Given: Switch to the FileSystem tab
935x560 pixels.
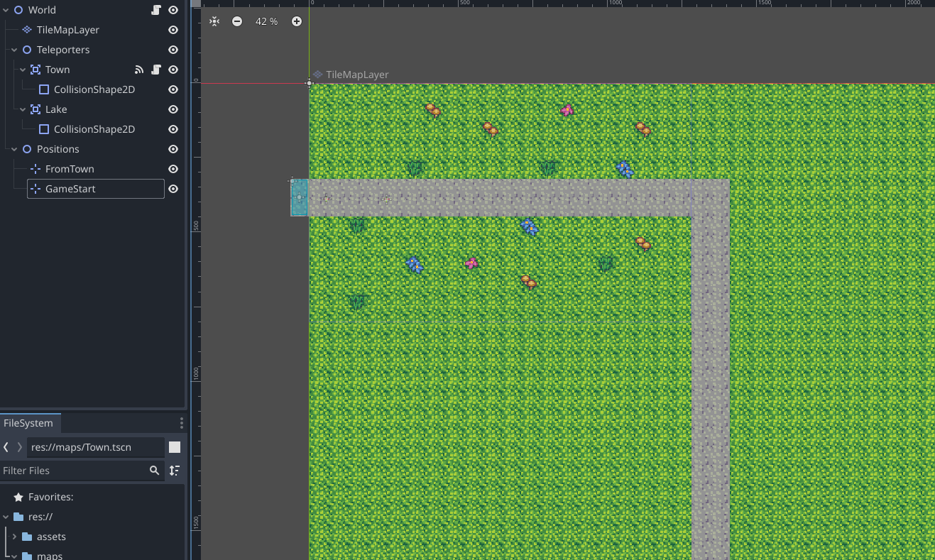Looking at the screenshot, I should coord(28,423).
